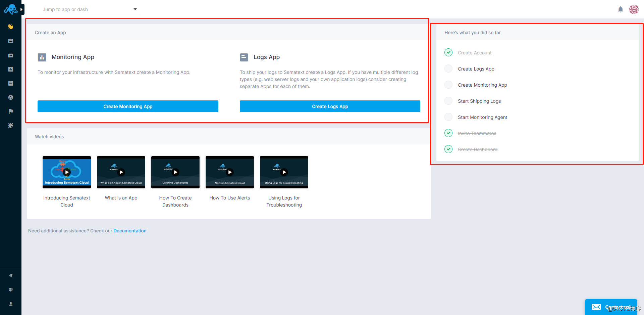Expand the sidebar with the arrow tab
This screenshot has height=315, width=644.
(21, 9)
